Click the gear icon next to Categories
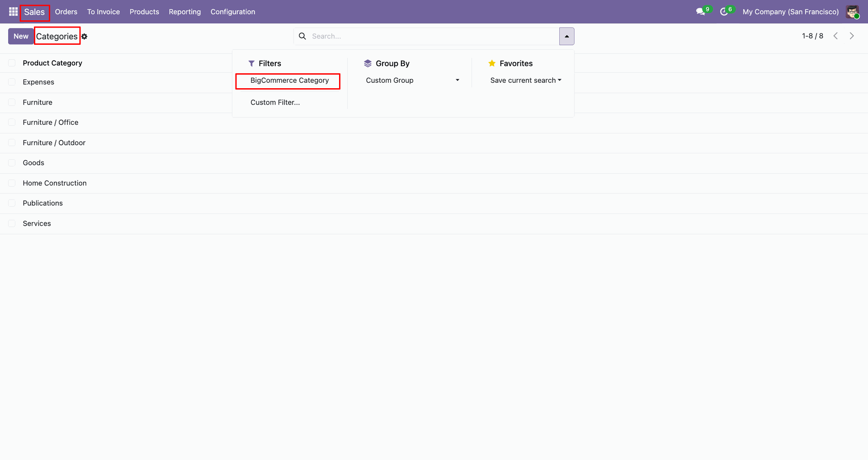 pos(85,36)
